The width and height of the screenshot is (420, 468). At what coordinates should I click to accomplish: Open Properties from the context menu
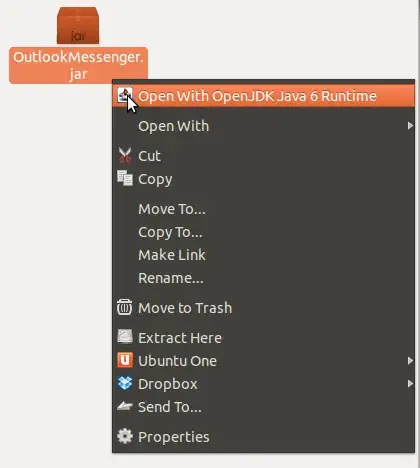(263, 437)
